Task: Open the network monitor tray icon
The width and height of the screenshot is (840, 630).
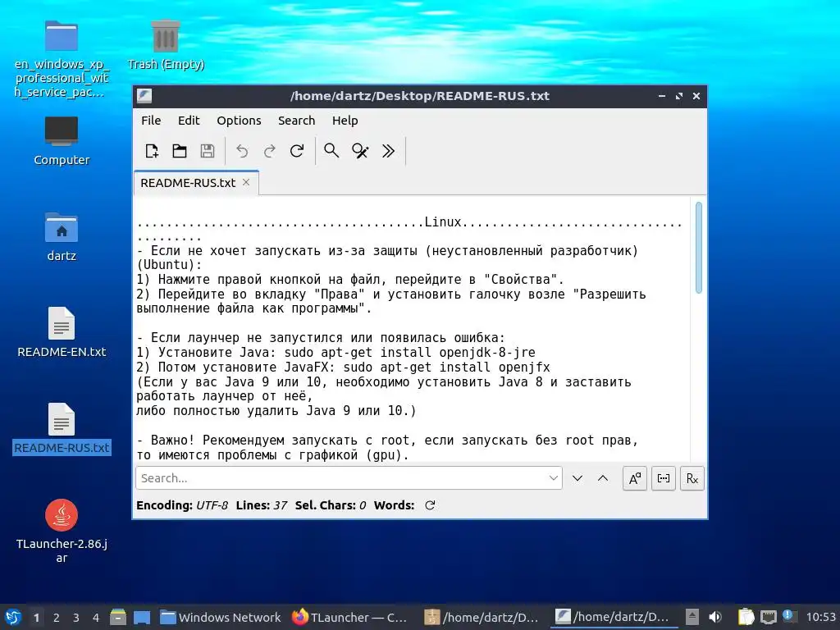Action: pos(768,617)
